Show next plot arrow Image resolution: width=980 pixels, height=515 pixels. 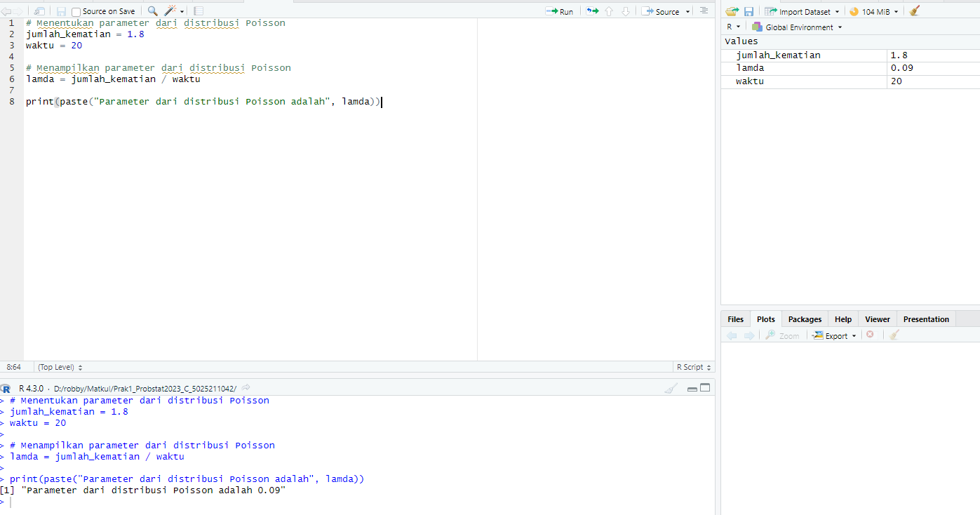(x=749, y=335)
